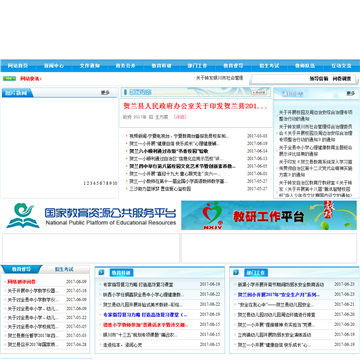Open 贺兰县责任督学2017年 item
Image resolution: width=360 pixels, height=360 pixels.
33,335
